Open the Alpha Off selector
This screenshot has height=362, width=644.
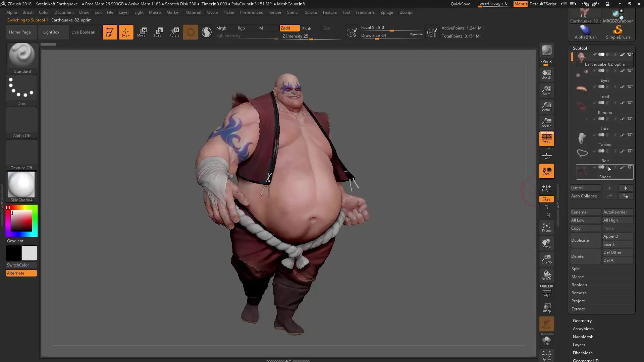pyautogui.click(x=22, y=123)
